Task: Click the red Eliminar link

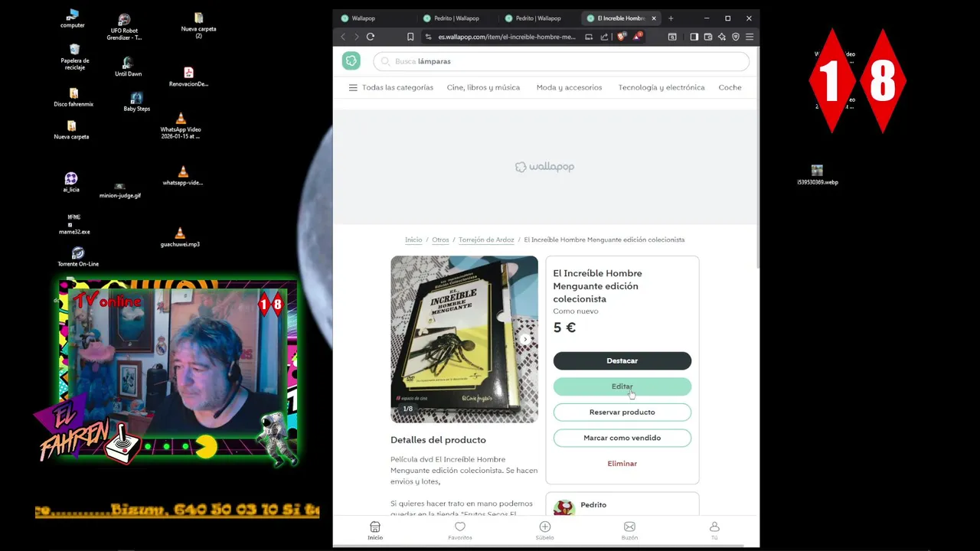Action: click(x=622, y=464)
